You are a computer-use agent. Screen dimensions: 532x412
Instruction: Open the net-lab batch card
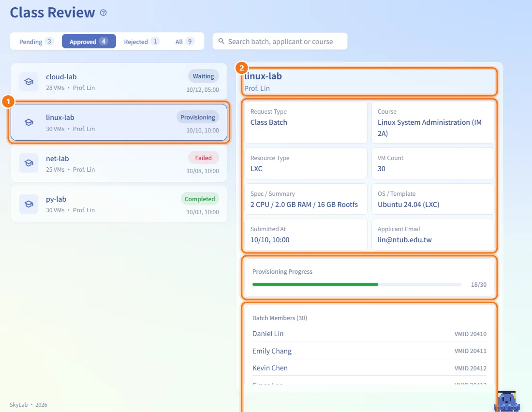coord(119,163)
